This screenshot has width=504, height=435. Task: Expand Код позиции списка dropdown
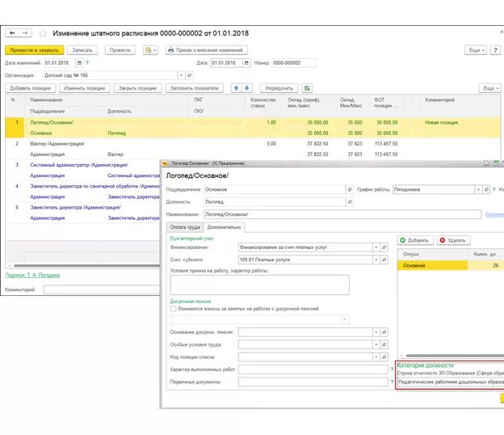coord(376,357)
